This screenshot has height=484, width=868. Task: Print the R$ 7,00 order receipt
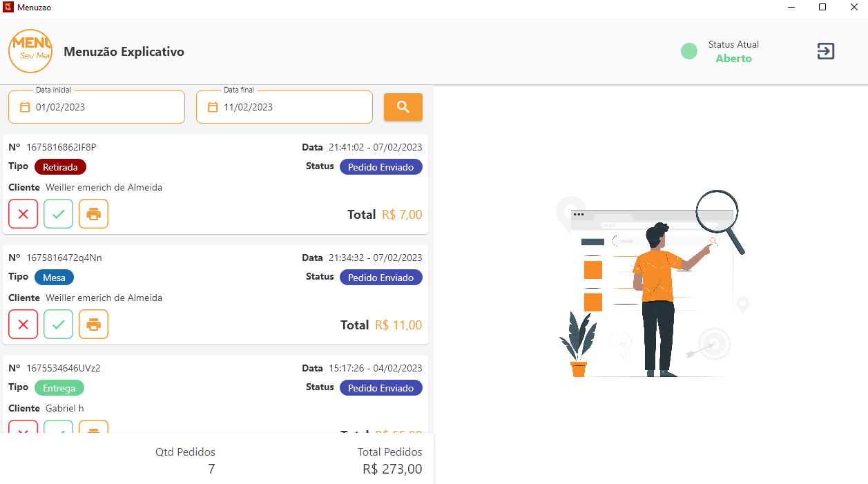point(93,214)
